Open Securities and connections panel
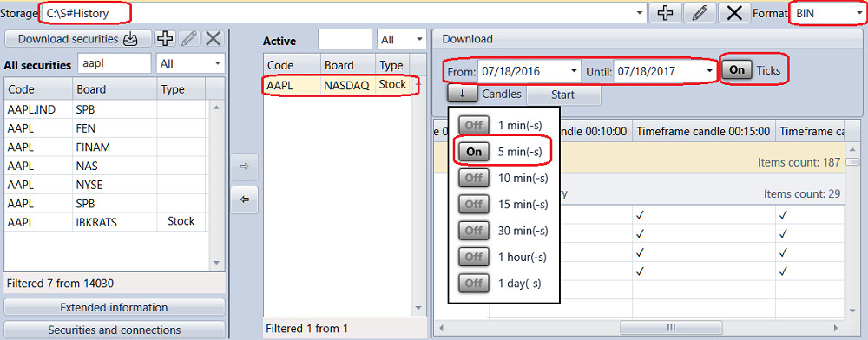 tap(114, 330)
